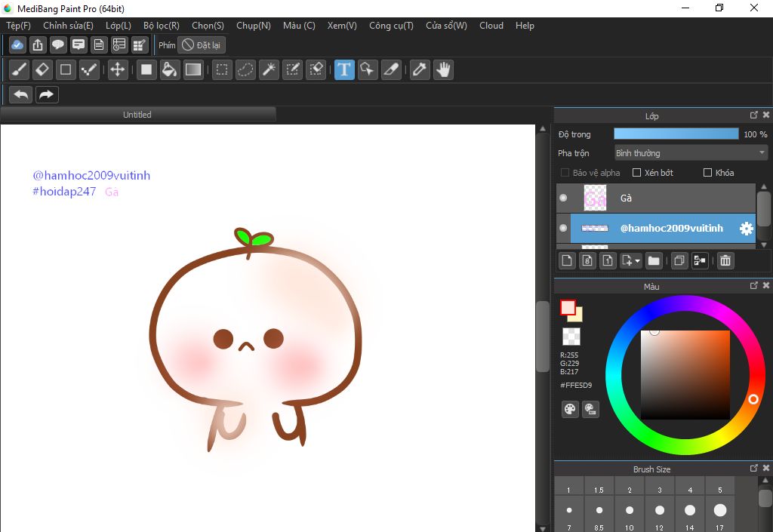Switch to the Eyedropper tool
Screen dimensions: 773x532
point(419,70)
